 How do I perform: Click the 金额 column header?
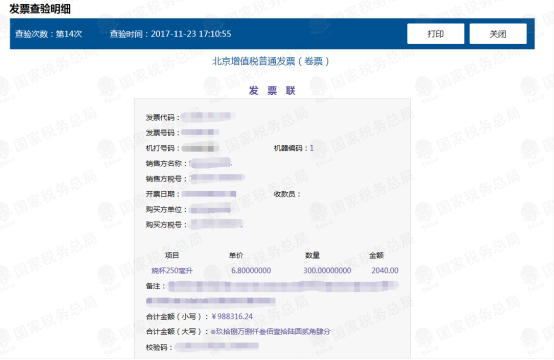pyautogui.click(x=376, y=255)
